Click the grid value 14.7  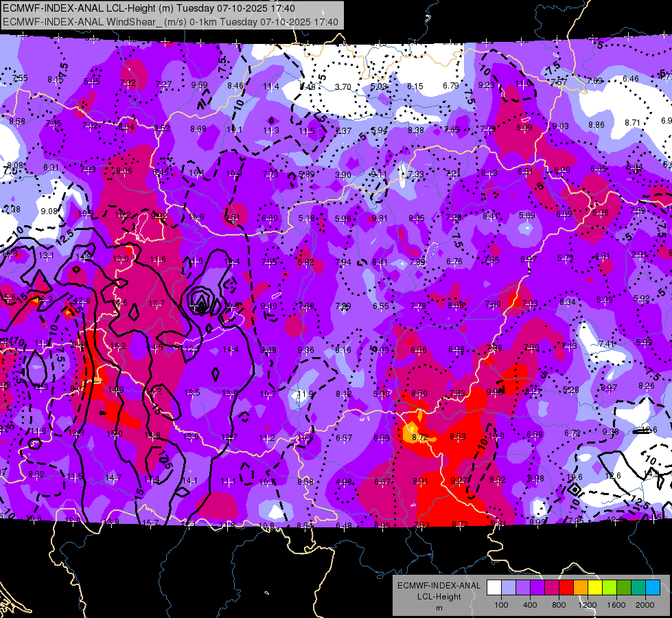(x=113, y=477)
